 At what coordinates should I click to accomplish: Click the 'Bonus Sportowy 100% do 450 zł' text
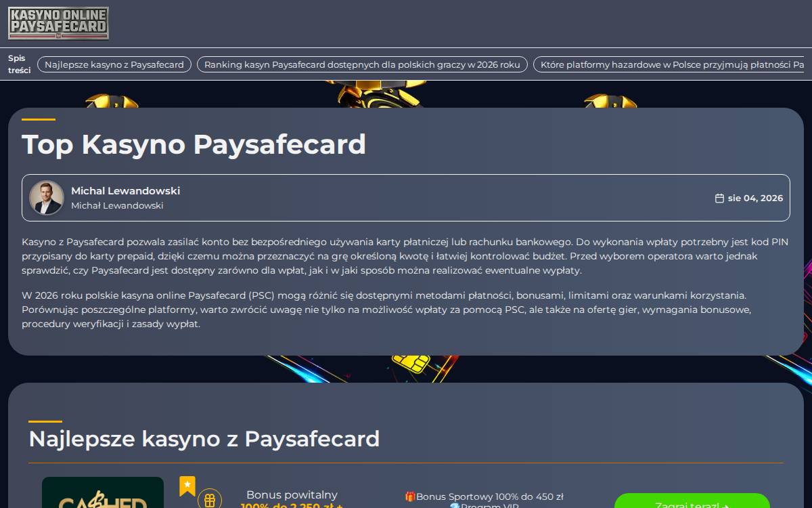point(484,496)
